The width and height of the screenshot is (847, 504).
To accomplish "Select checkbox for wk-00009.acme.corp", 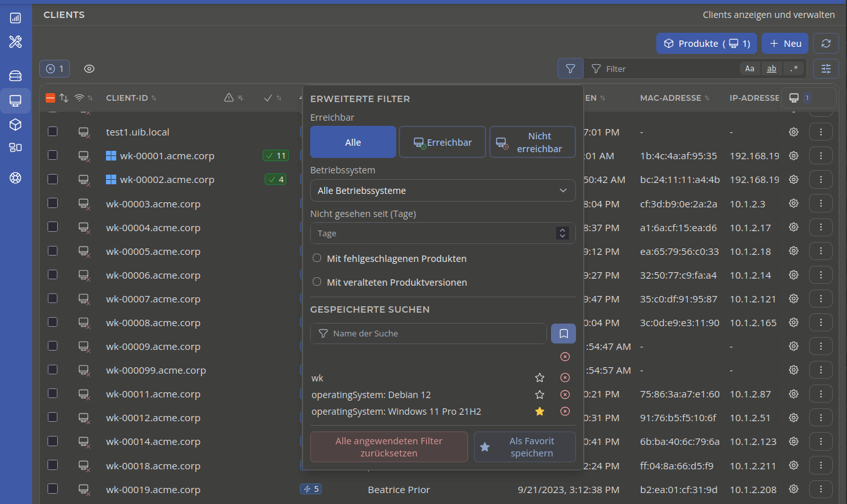I will [53, 346].
